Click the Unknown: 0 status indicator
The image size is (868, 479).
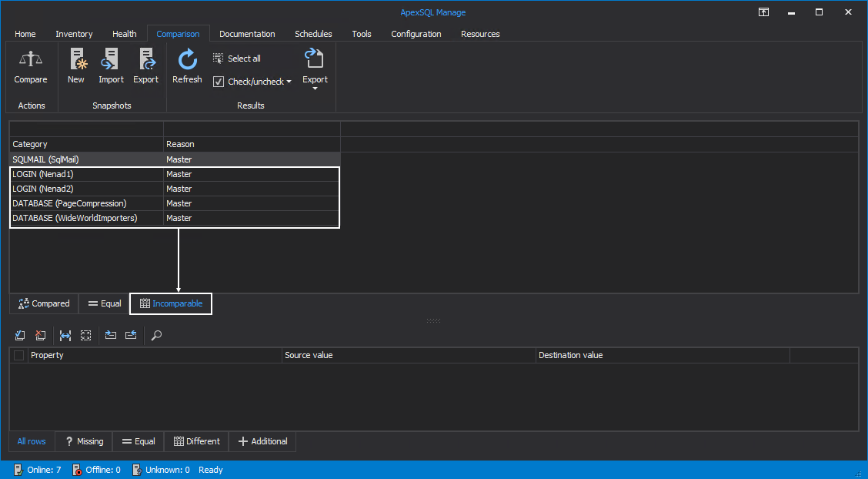[161, 470]
